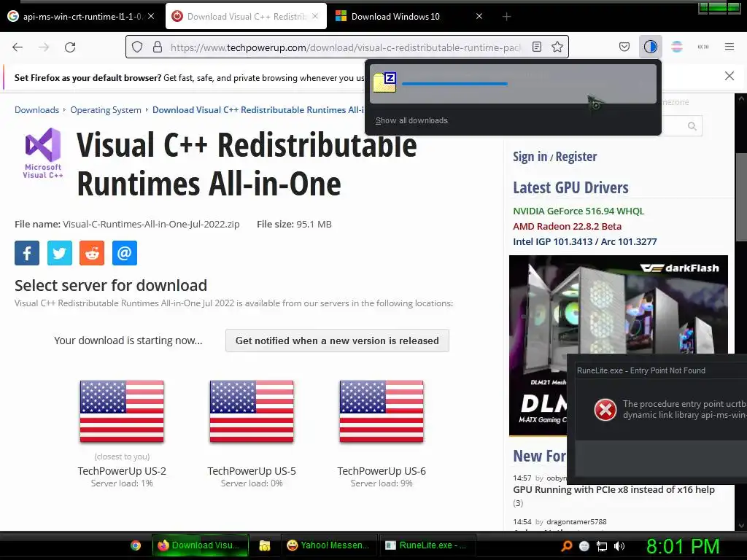Click the site search magnifier icon
Screen dimensions: 747x560
tap(692, 126)
